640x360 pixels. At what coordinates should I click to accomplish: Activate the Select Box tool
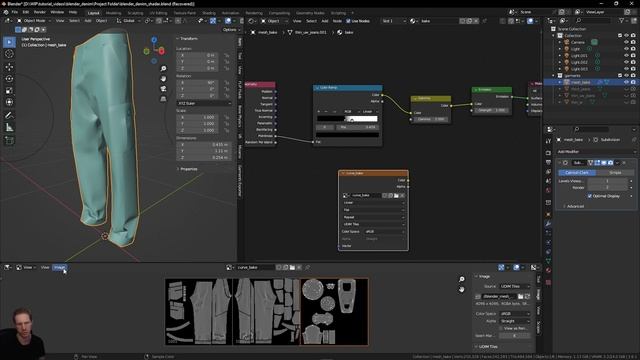click(9, 42)
